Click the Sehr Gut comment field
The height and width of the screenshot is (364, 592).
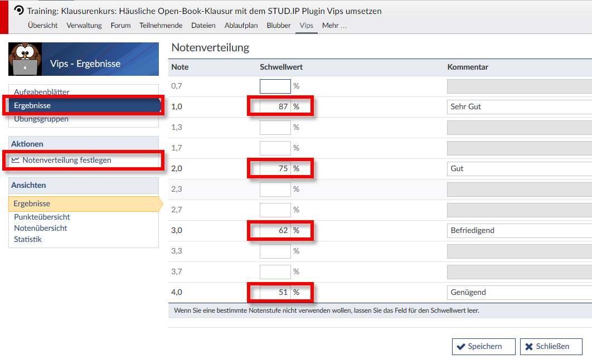(520, 107)
